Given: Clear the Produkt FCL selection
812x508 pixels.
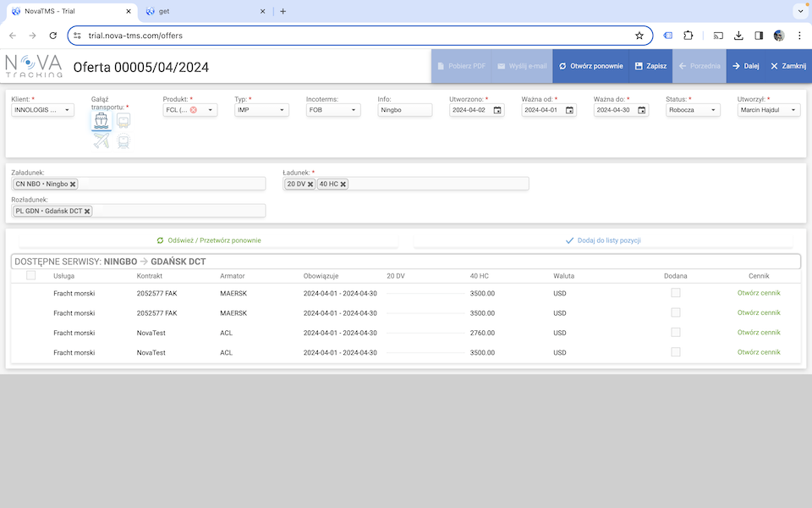Looking at the screenshot, I should click(x=194, y=110).
